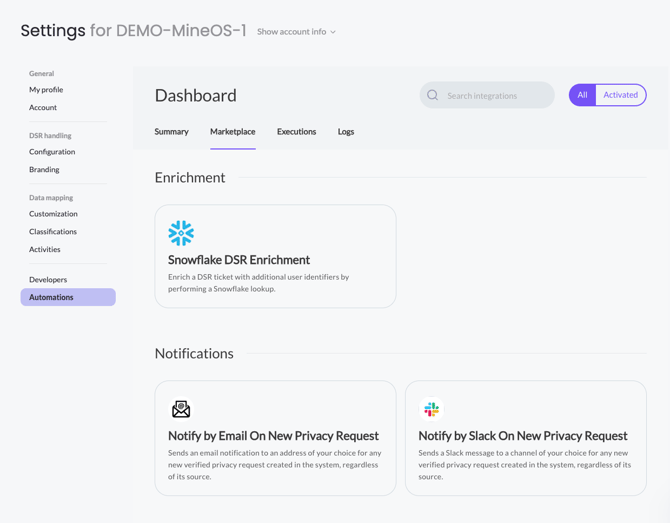The image size is (670, 523).
Task: Open Notify by Slack integration card
Action: click(x=525, y=438)
